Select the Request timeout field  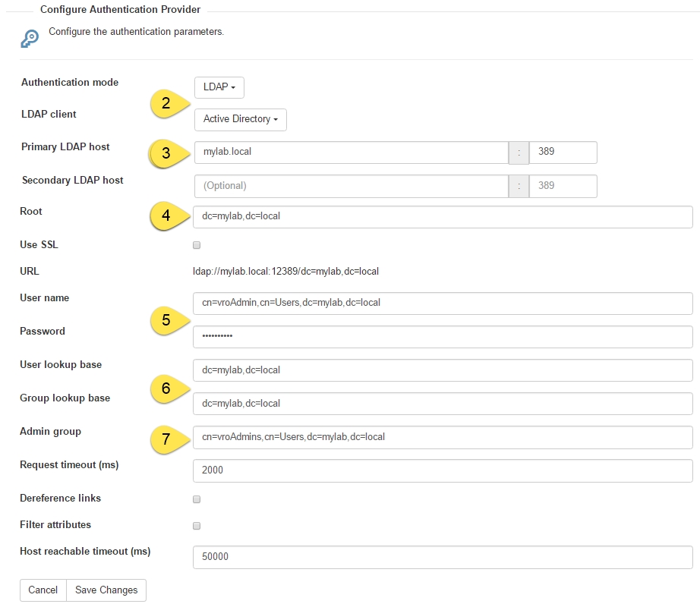click(443, 470)
